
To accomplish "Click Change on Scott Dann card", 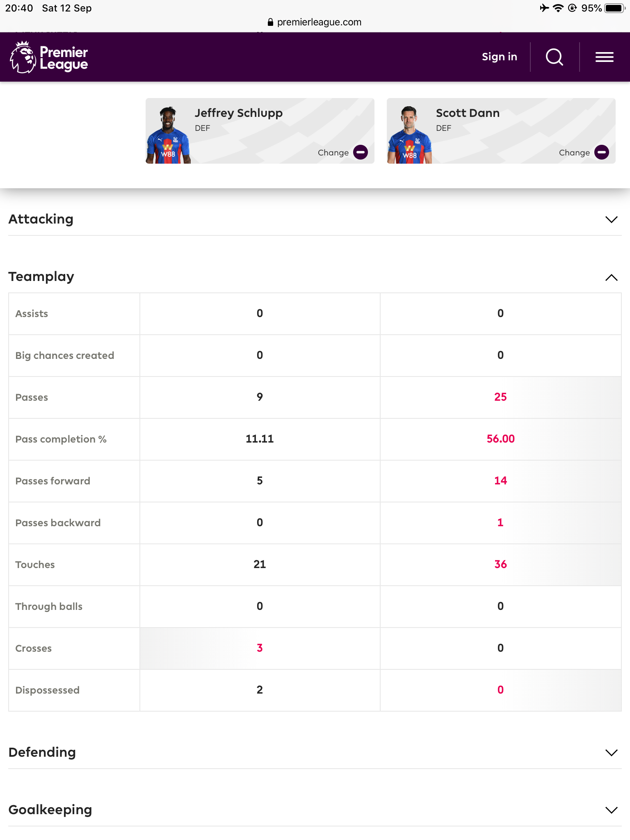I will tap(574, 153).
